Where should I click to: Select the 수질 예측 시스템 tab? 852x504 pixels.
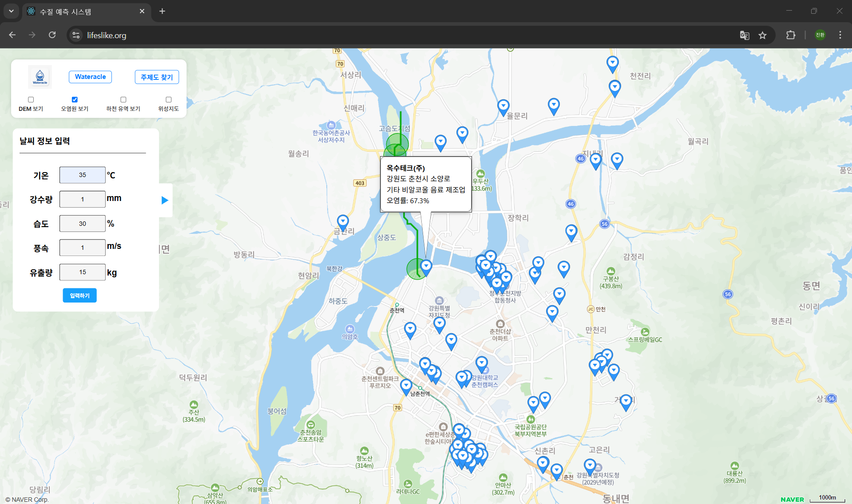click(x=87, y=12)
